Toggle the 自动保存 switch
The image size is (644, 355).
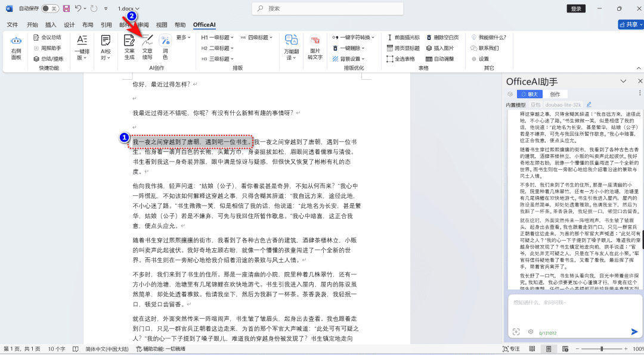50,8
